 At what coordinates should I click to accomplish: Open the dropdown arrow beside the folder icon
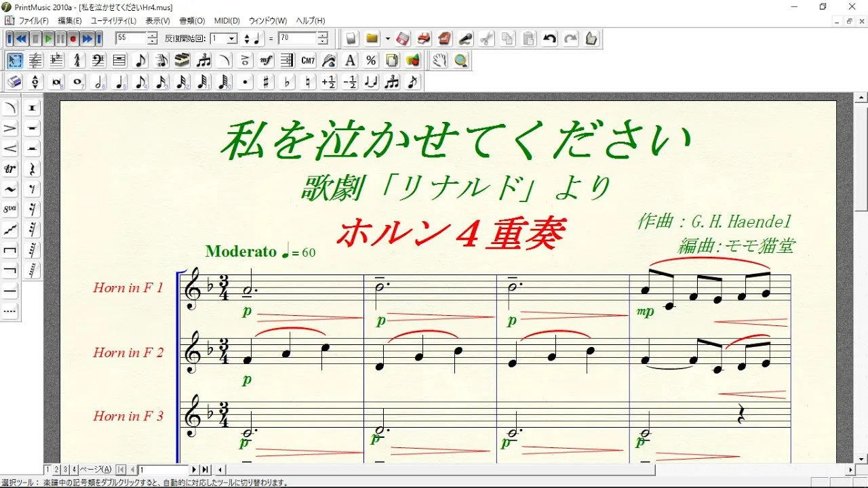387,39
